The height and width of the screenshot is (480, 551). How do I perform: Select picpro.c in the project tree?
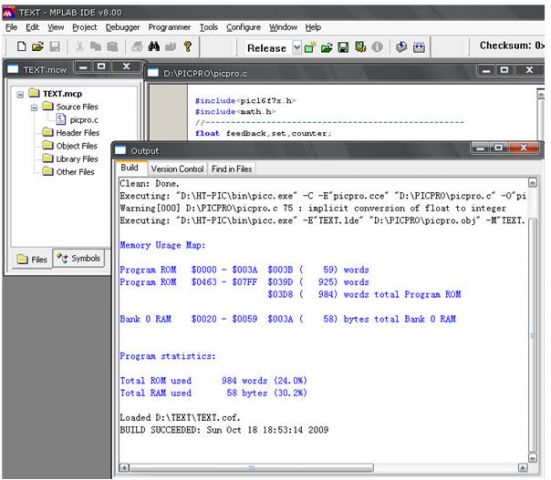[84, 120]
